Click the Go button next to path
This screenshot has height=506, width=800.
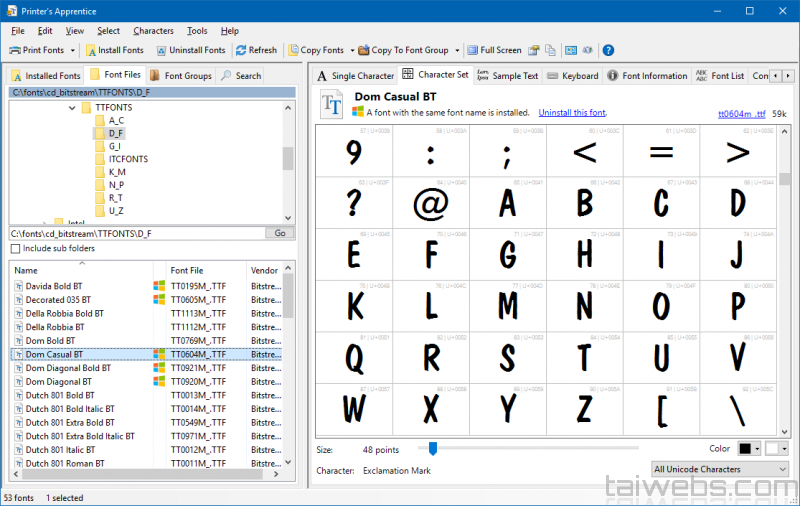(x=280, y=232)
